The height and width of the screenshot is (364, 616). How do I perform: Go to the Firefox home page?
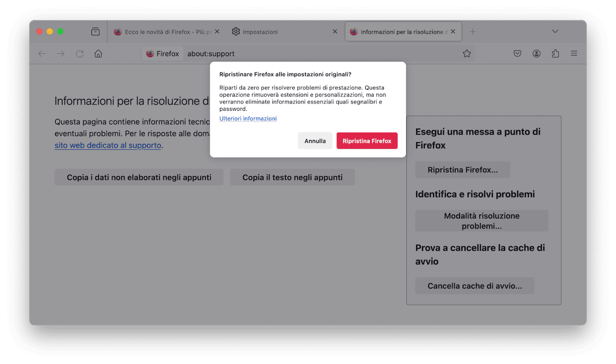[98, 54]
